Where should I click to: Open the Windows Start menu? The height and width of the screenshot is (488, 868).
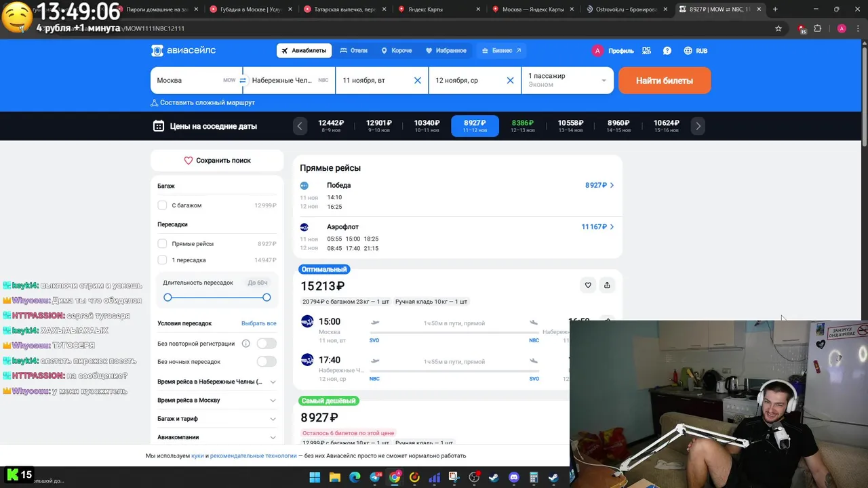(315, 477)
